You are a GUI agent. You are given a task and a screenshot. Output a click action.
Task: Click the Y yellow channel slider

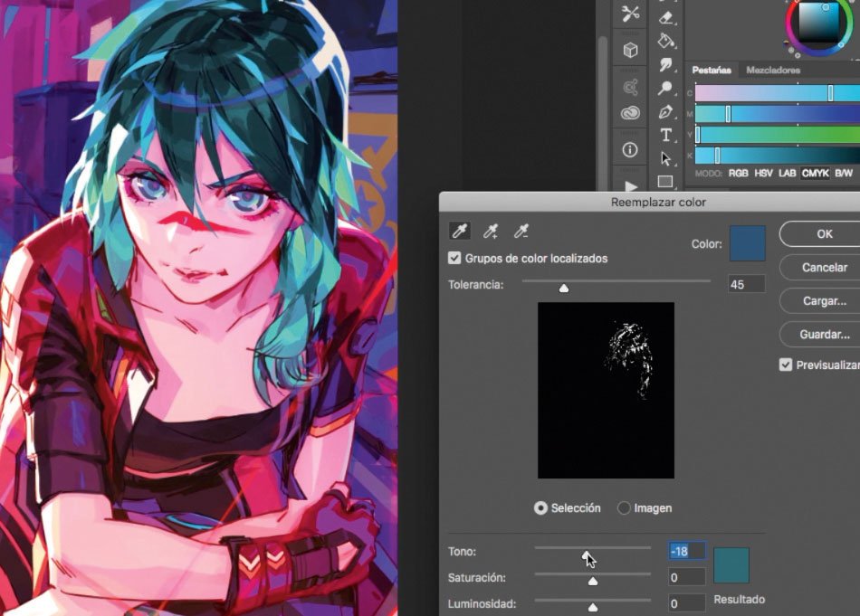pos(778,135)
